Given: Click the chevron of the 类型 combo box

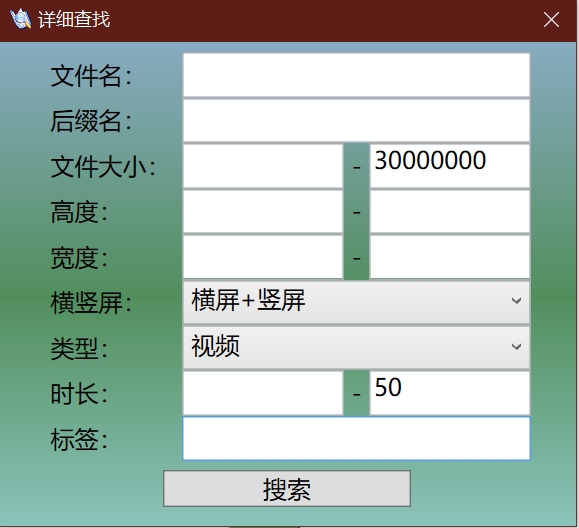Looking at the screenshot, I should pos(516,347).
